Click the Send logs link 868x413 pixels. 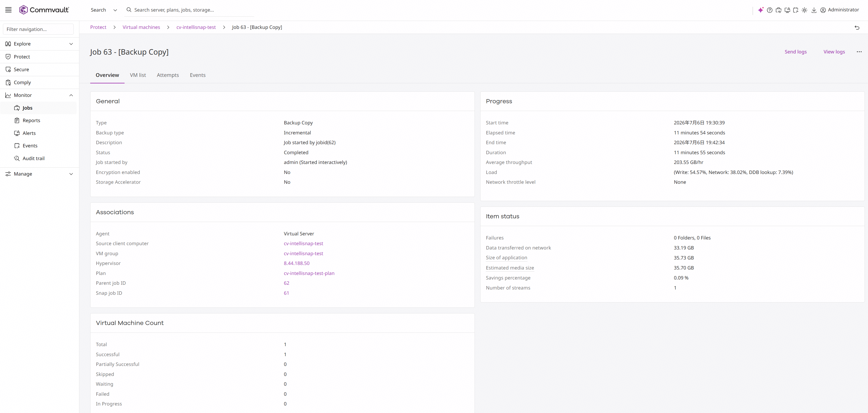tap(795, 52)
